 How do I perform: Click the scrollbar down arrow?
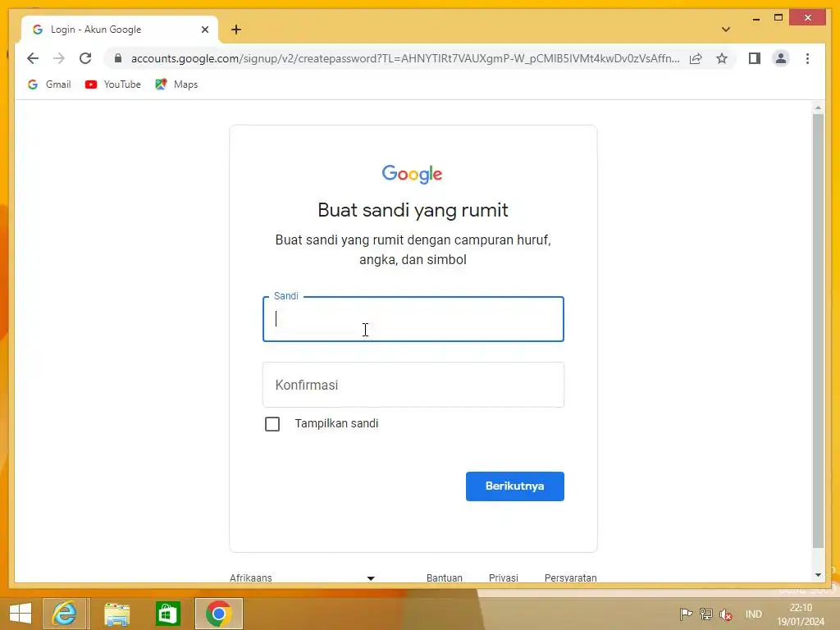click(818, 575)
